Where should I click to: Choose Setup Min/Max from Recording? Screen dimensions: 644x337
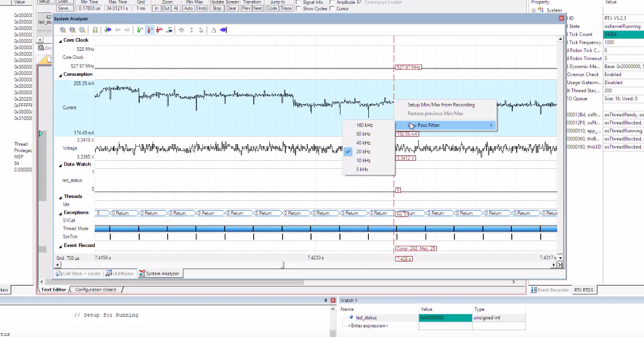tap(441, 104)
